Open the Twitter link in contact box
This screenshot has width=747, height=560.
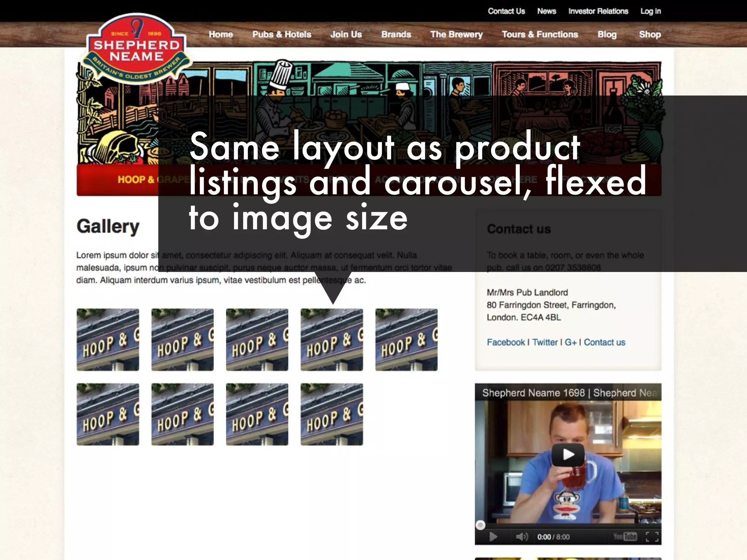545,342
